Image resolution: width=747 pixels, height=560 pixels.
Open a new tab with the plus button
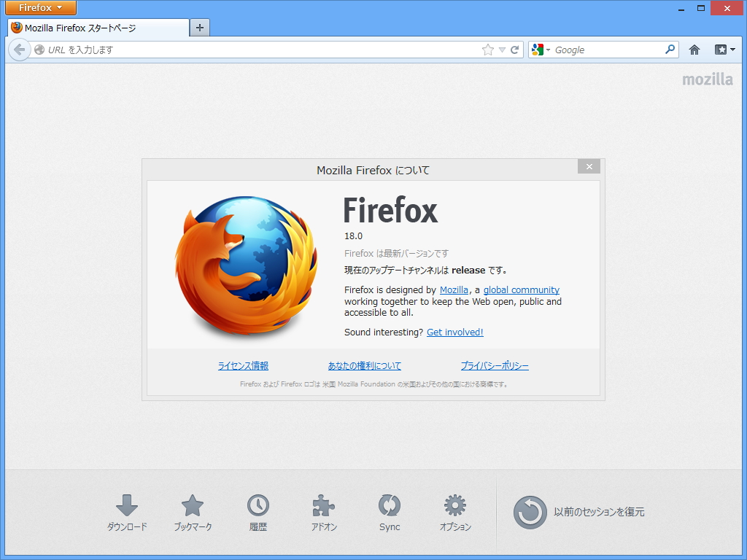pos(199,26)
